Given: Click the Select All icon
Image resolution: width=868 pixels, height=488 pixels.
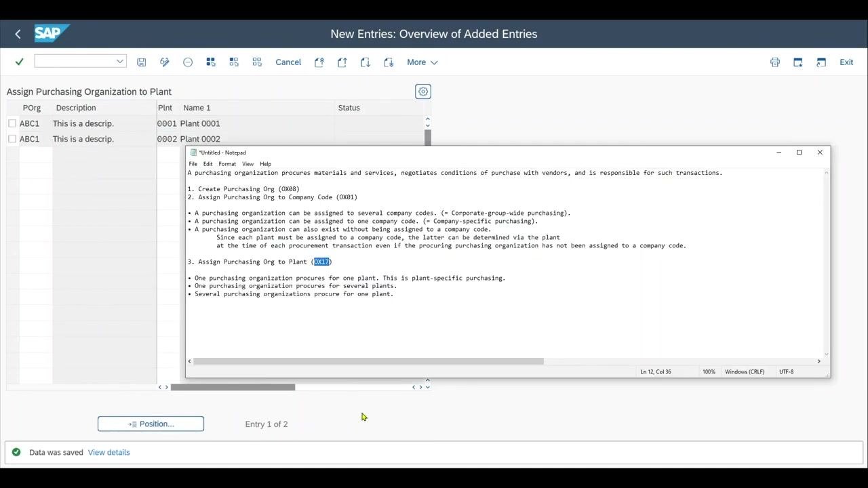Looking at the screenshot, I should click(x=211, y=62).
